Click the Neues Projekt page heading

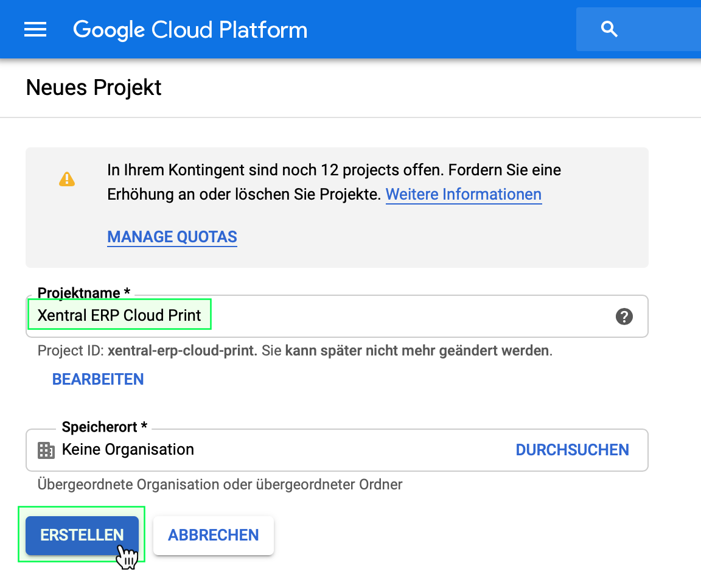point(94,88)
